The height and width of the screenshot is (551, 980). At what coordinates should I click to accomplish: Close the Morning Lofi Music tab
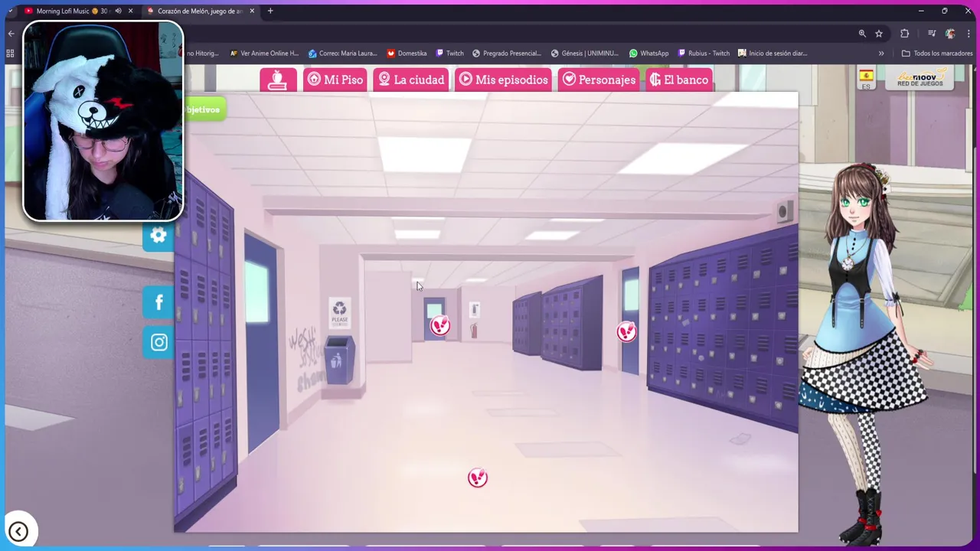click(x=130, y=11)
